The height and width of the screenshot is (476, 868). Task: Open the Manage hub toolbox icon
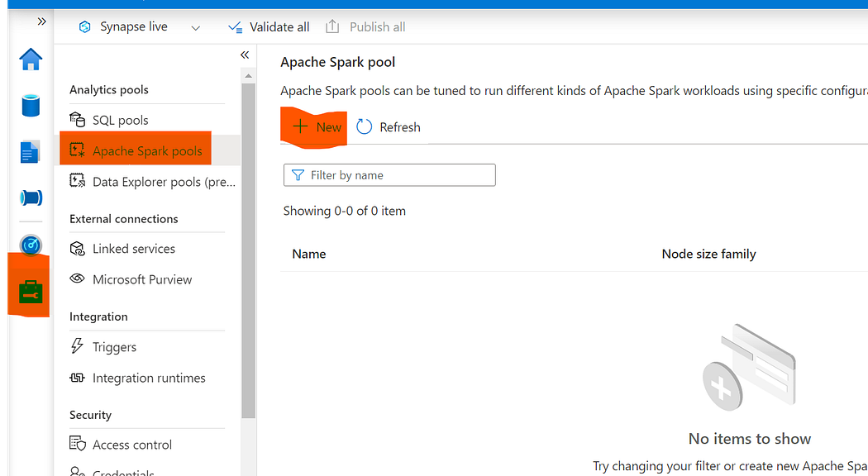31,292
